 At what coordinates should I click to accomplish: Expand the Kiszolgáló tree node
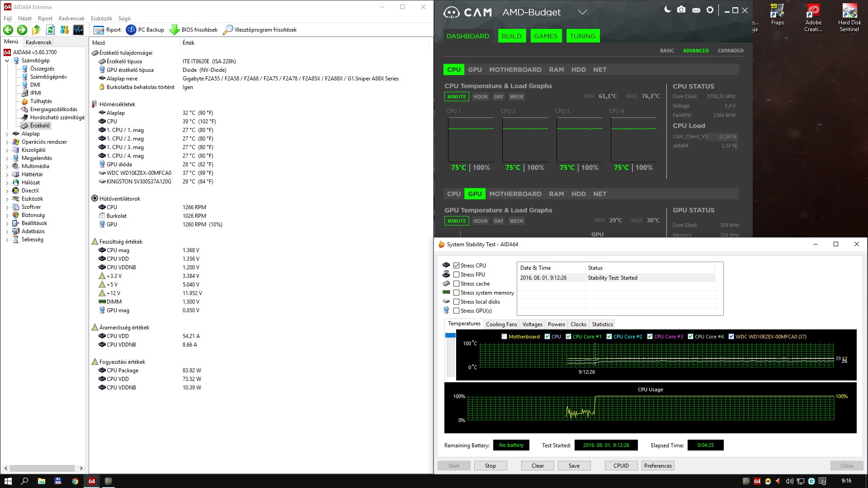(x=7, y=150)
